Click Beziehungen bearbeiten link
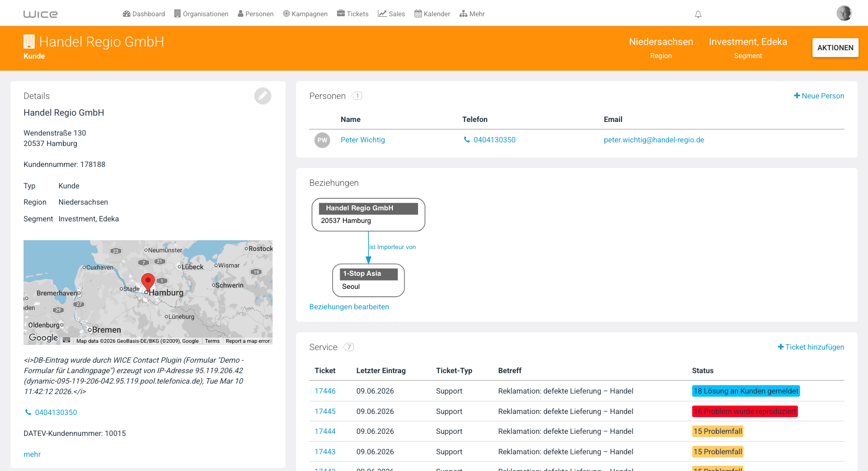This screenshot has height=471, width=868. (x=350, y=307)
